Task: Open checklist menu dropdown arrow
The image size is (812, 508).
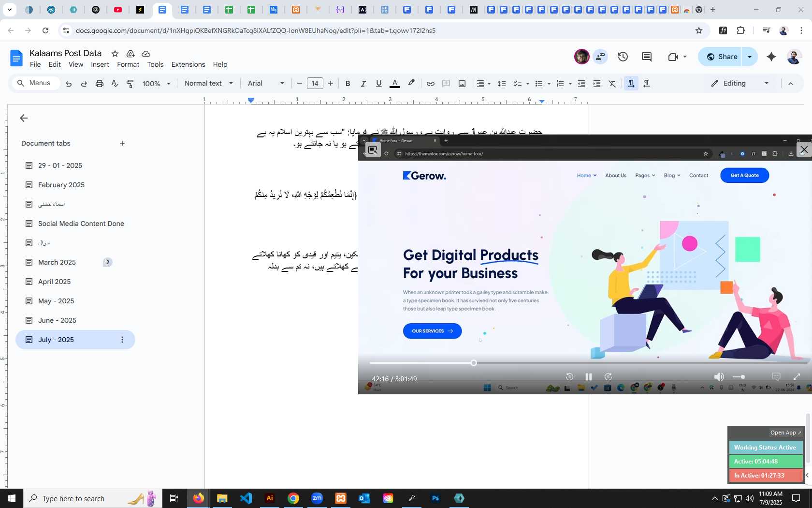Action: pos(528,84)
